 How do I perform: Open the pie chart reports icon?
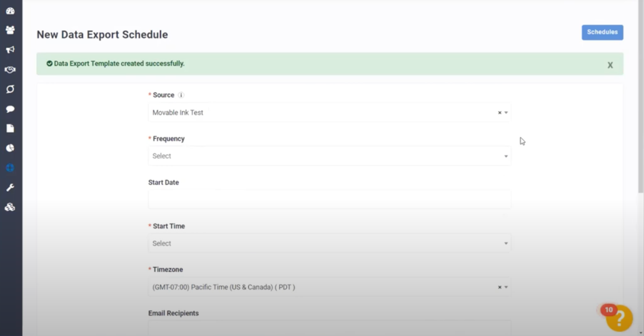coord(10,148)
